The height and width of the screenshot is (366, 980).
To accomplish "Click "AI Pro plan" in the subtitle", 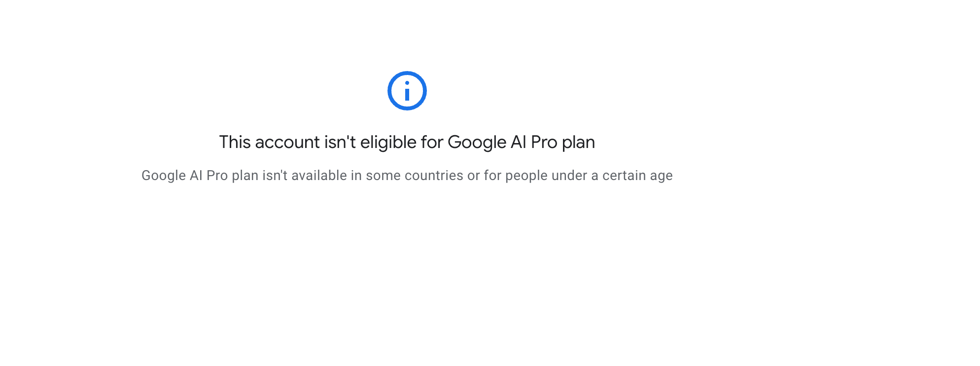I will point(224,176).
